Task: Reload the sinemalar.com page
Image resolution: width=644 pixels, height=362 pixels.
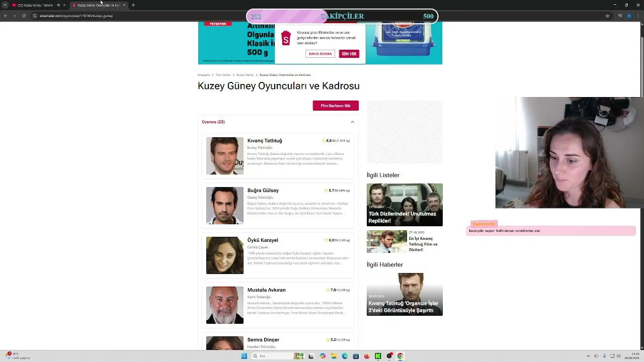Action: (x=24, y=16)
